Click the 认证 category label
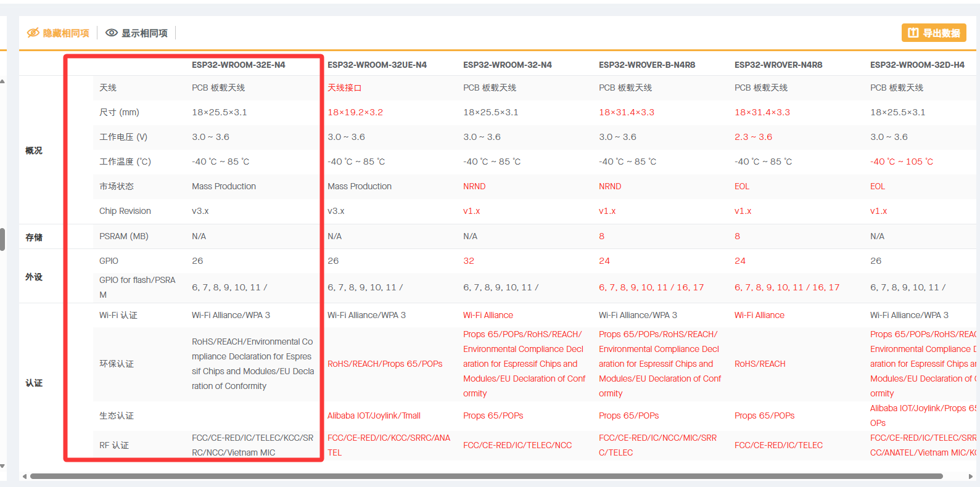Viewport: 980px width, 487px height. coord(34,383)
